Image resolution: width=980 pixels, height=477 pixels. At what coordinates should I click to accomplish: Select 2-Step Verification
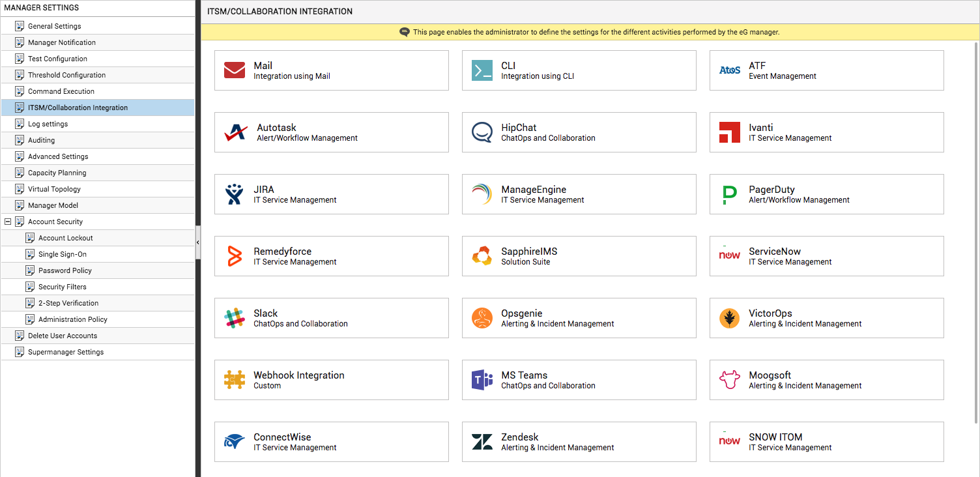point(68,303)
